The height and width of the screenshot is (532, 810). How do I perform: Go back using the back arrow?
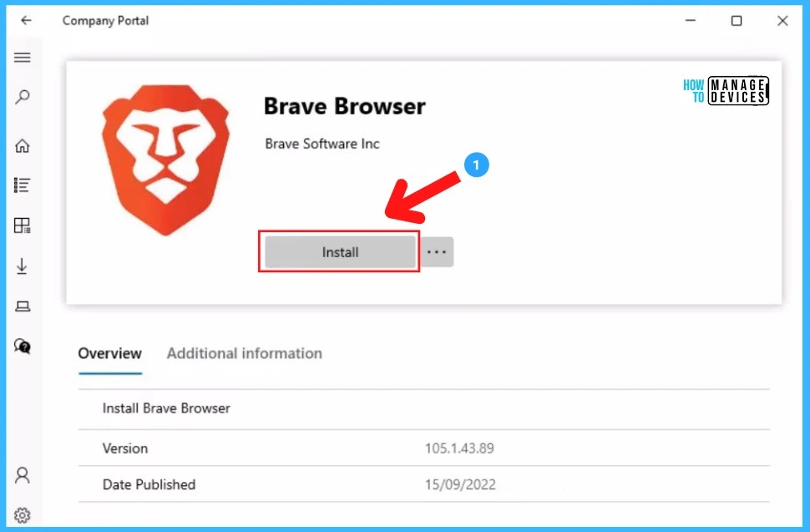coord(26,20)
